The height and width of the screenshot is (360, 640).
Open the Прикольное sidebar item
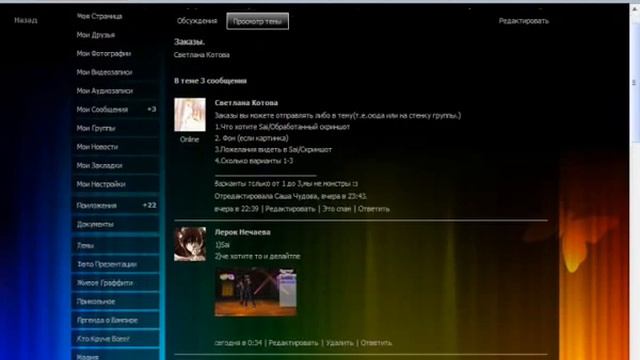tap(96, 302)
